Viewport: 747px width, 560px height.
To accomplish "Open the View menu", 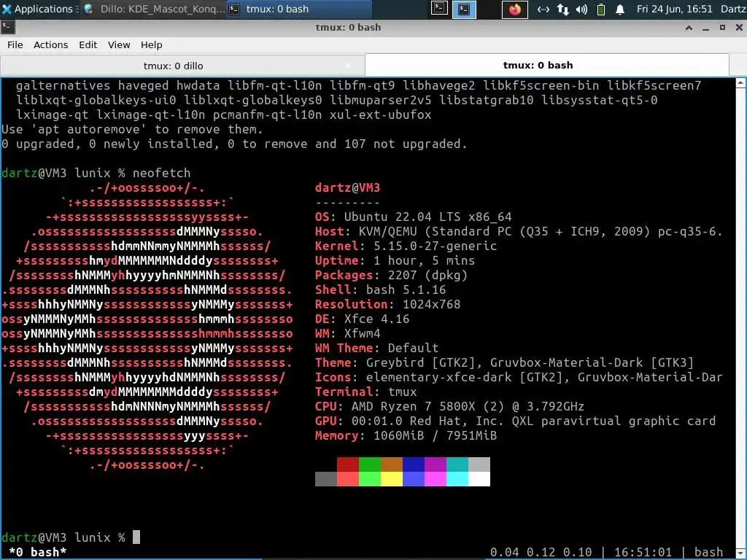I will pos(119,44).
